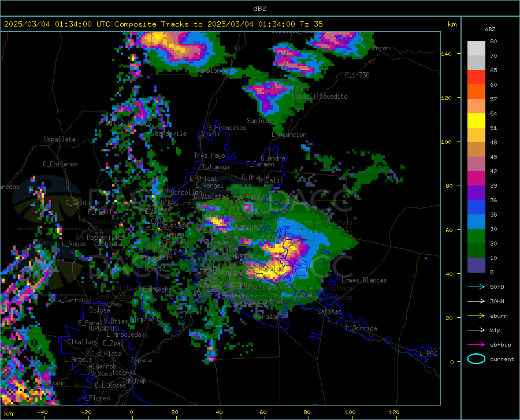The image size is (520, 420).
Task: Click the km unit label at bottom left
Action: [x=8, y=414]
